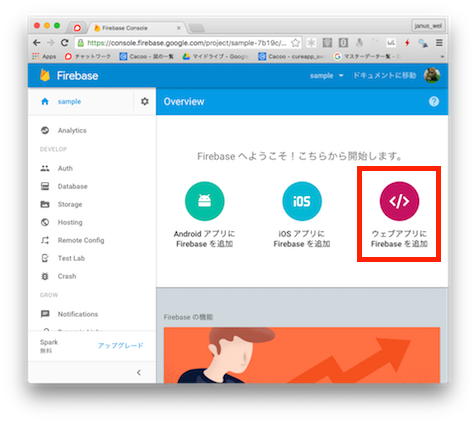This screenshot has height=423, width=476.
Task: Open the sample project dropdown
Action: [327, 76]
